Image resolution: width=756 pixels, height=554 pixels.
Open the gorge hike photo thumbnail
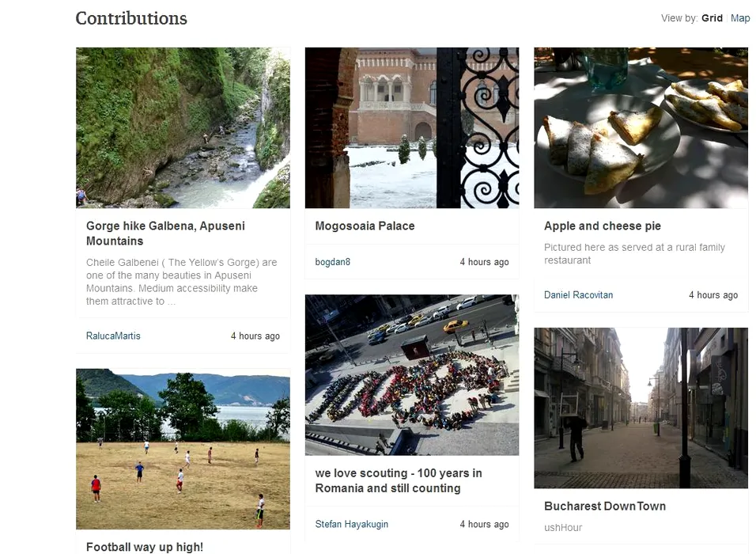[183, 127]
